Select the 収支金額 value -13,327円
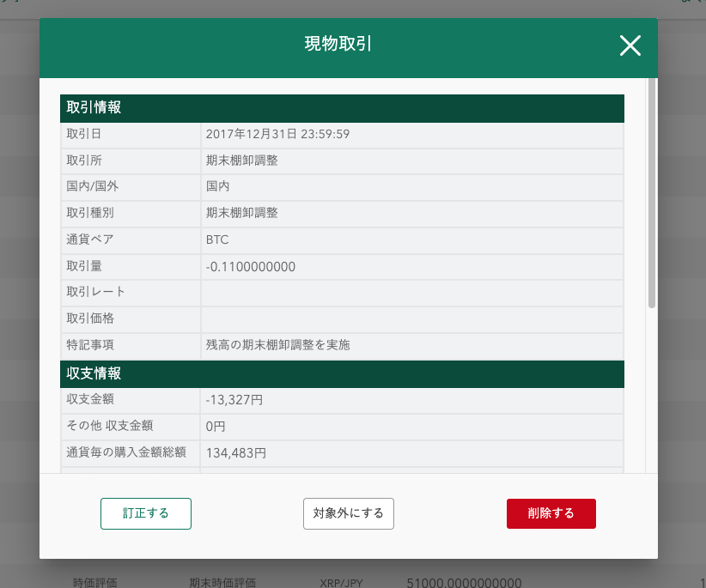 click(234, 400)
